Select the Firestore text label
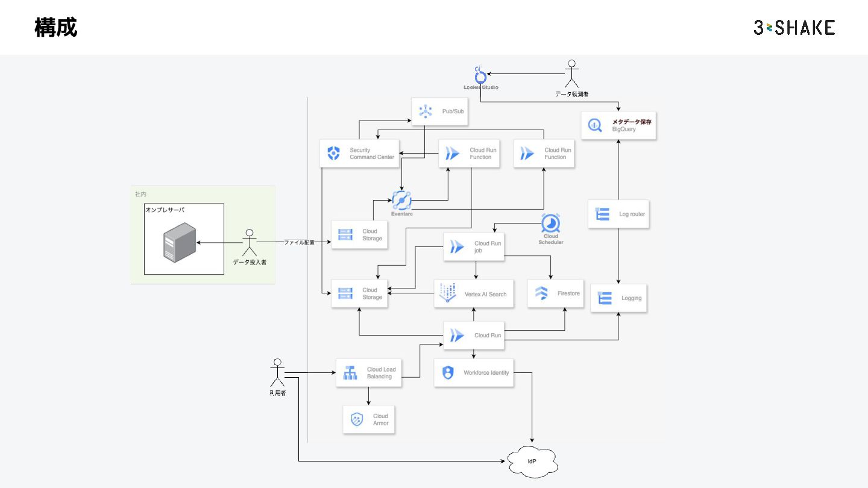 point(568,293)
